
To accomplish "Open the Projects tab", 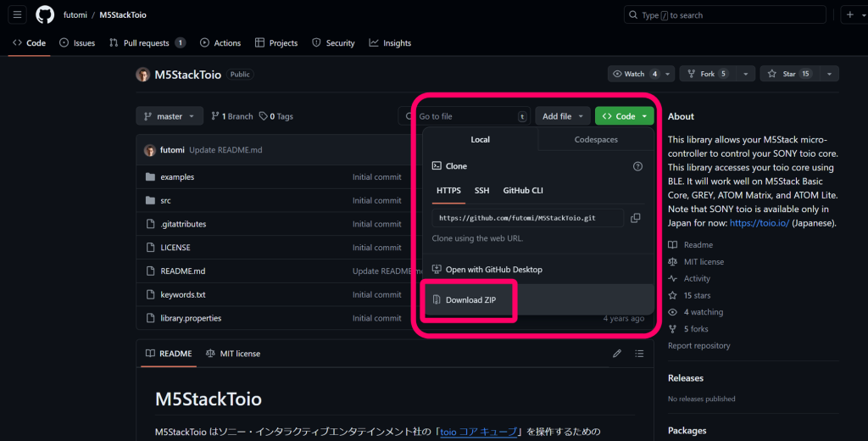I will (x=276, y=42).
